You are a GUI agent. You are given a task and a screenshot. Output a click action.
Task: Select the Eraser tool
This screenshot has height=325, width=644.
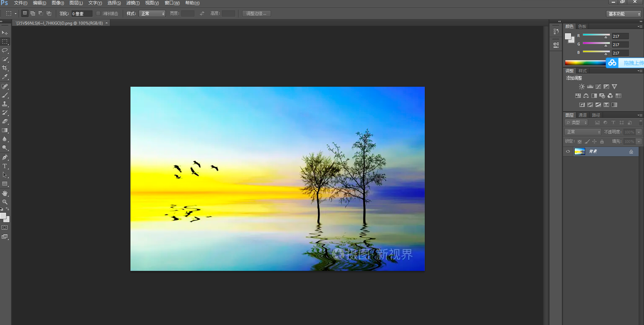(x=5, y=121)
